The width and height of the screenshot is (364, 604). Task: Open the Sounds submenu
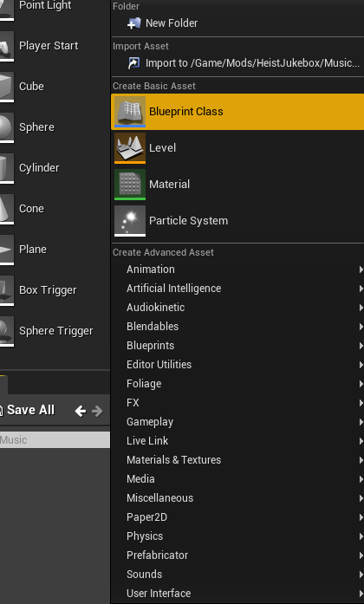(237, 575)
